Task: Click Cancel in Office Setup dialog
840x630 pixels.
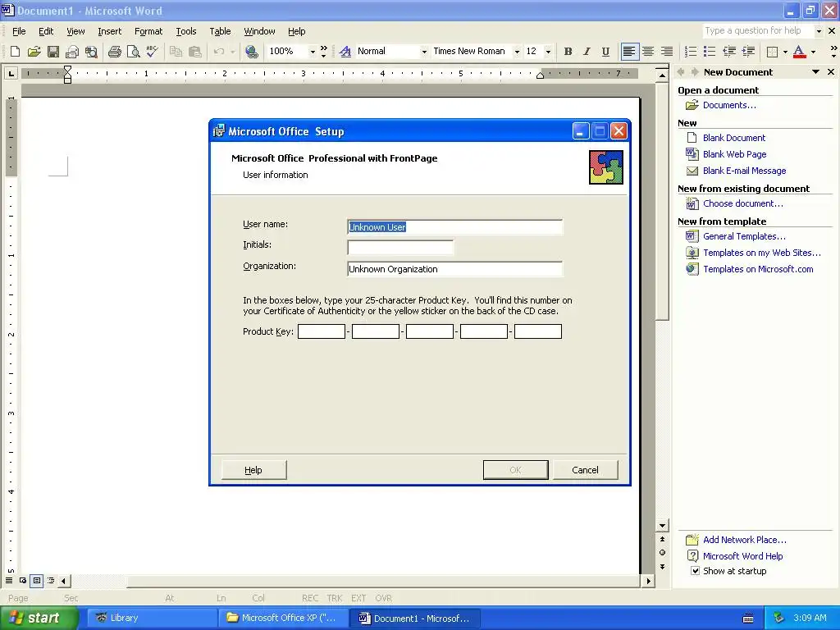Action: point(585,470)
